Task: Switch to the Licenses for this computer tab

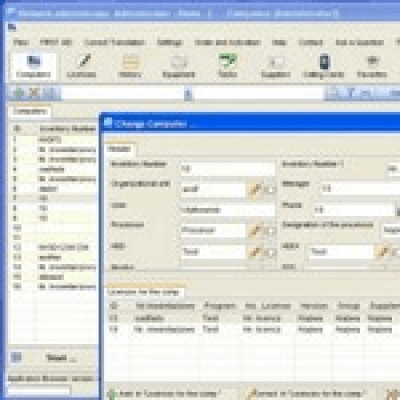Action: coord(145,292)
